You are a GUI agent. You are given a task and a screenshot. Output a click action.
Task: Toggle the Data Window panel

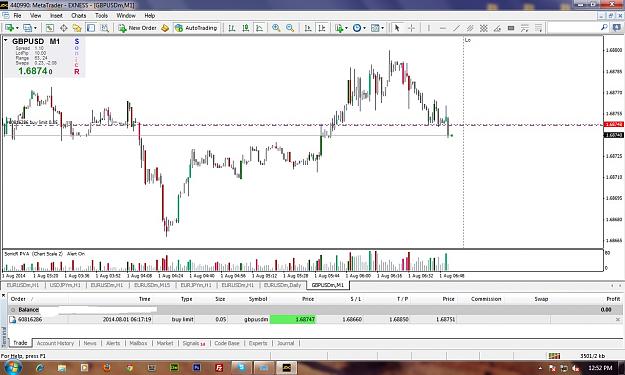click(x=63, y=28)
